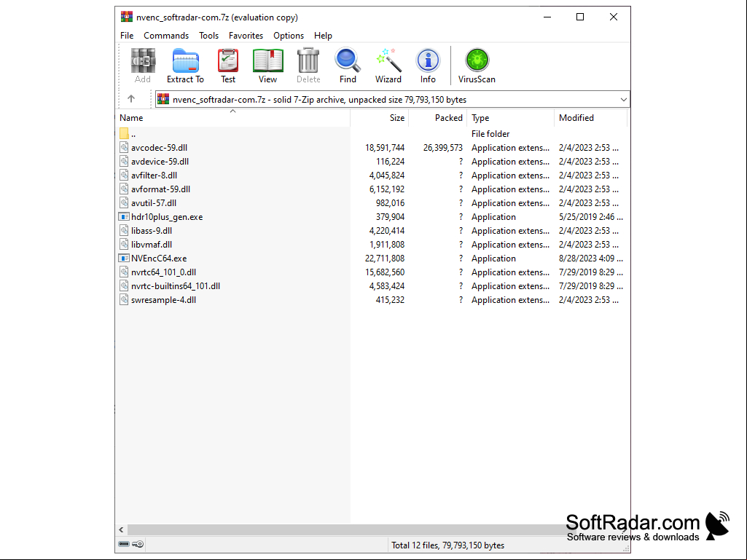The width and height of the screenshot is (747, 560).
Task: Sort by the Size column header
Action: (x=379, y=118)
